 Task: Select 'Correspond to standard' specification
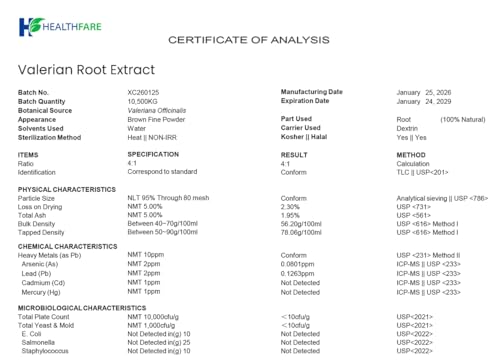162,172
